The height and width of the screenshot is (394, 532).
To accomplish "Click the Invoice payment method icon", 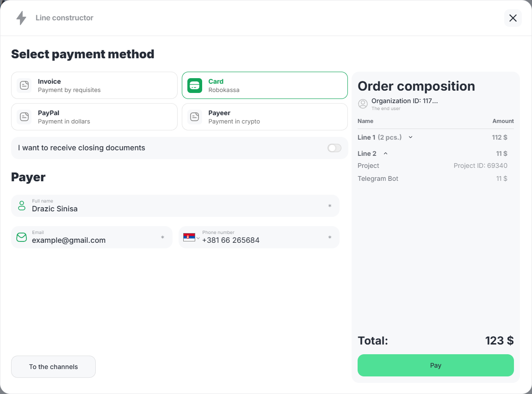I will (x=24, y=86).
